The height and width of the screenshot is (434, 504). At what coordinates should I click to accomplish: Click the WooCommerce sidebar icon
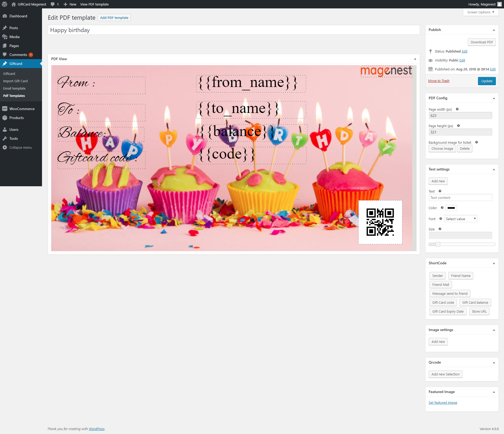5,109
